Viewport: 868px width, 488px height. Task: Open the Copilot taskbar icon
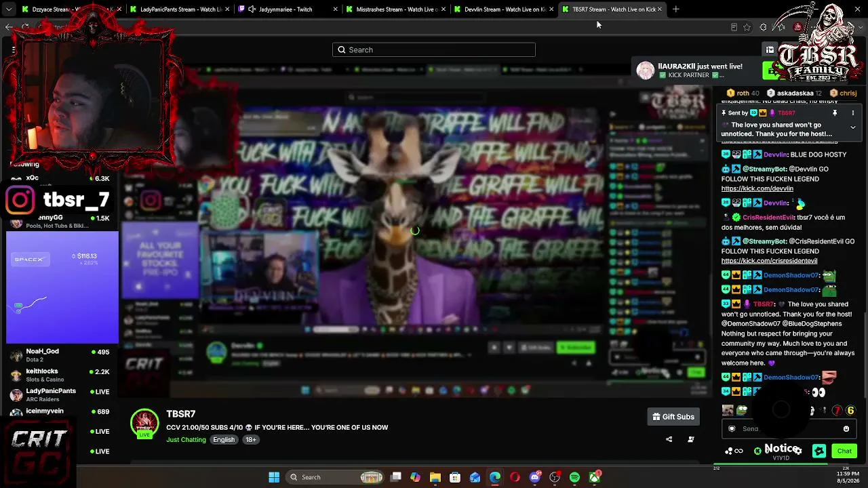pos(415,477)
